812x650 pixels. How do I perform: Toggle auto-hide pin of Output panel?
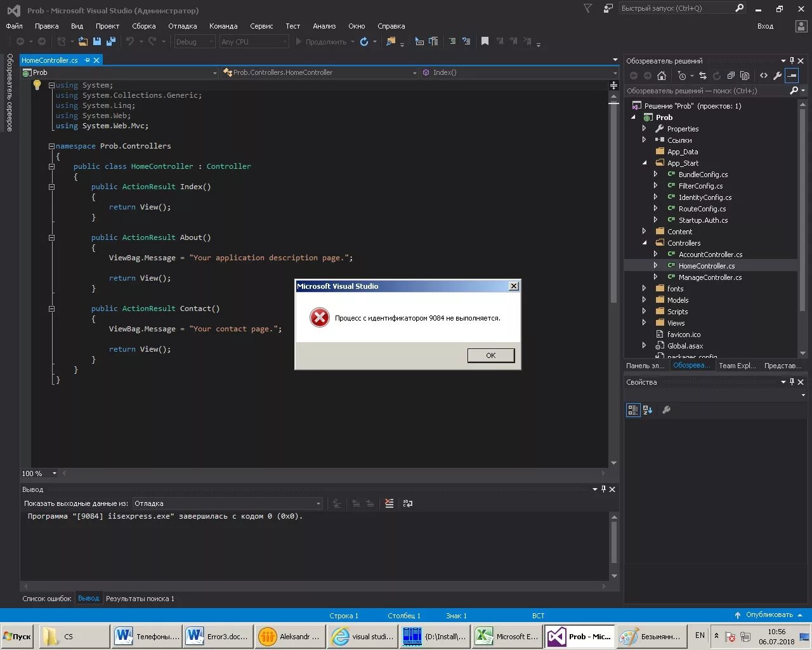click(x=603, y=489)
